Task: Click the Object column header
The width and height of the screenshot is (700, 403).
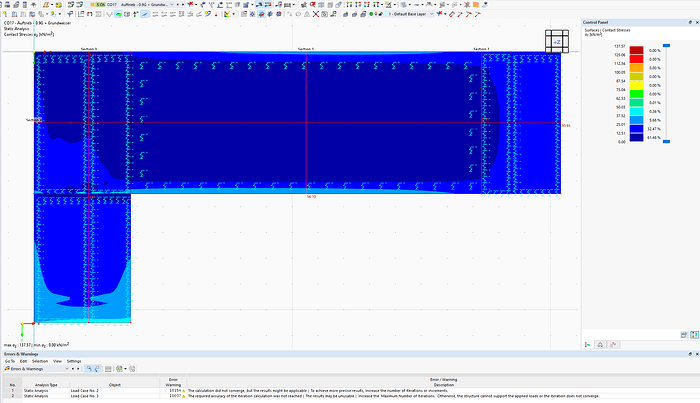Action: (x=115, y=384)
